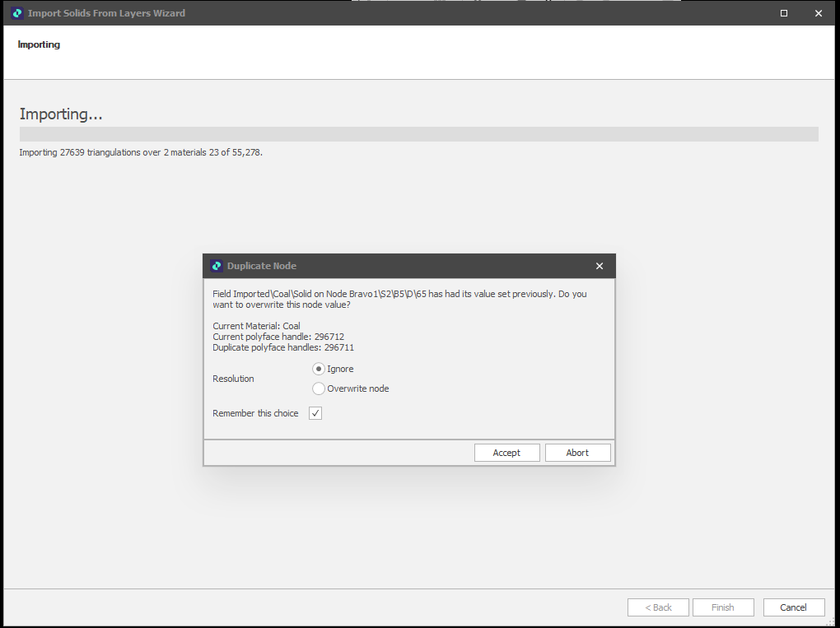The height and width of the screenshot is (628, 840).
Task: Click the Current Material: Coal text
Action: [x=256, y=325]
